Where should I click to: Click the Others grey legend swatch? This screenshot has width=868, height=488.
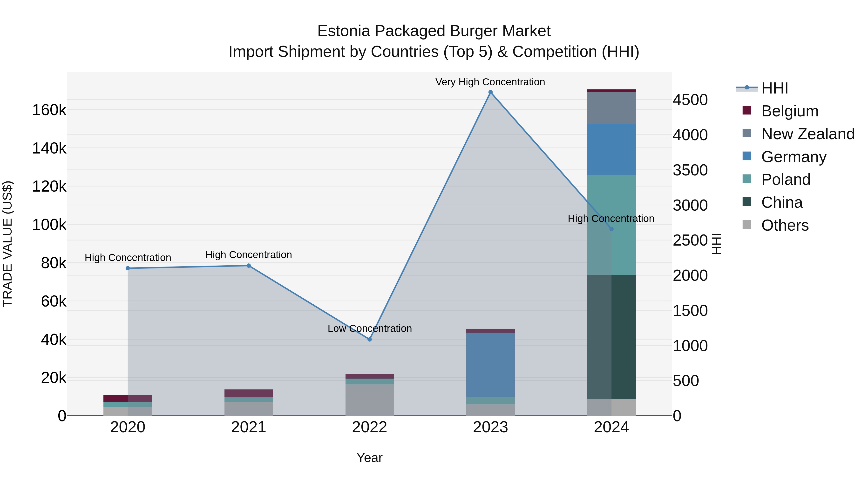(747, 224)
